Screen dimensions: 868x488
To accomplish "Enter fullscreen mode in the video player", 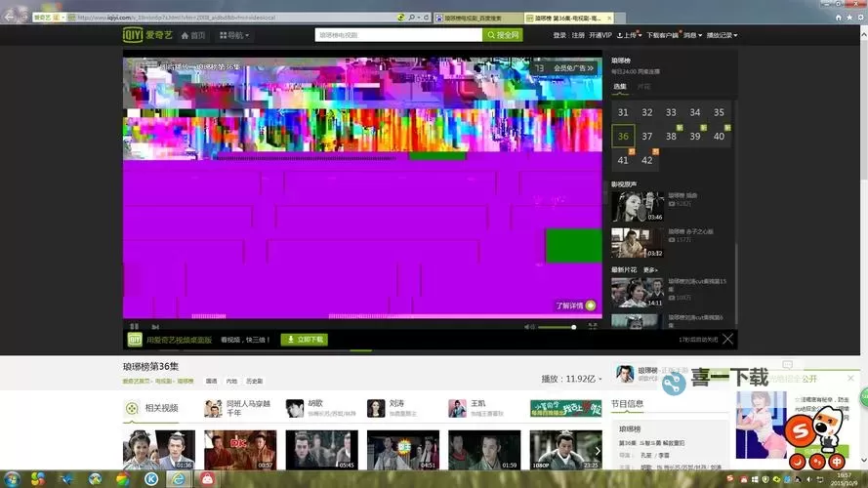I will point(593,326).
